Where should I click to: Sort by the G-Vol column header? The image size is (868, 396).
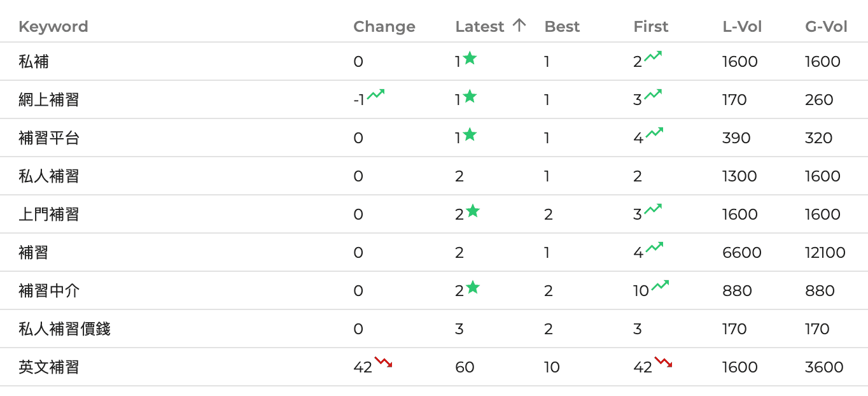(x=826, y=27)
